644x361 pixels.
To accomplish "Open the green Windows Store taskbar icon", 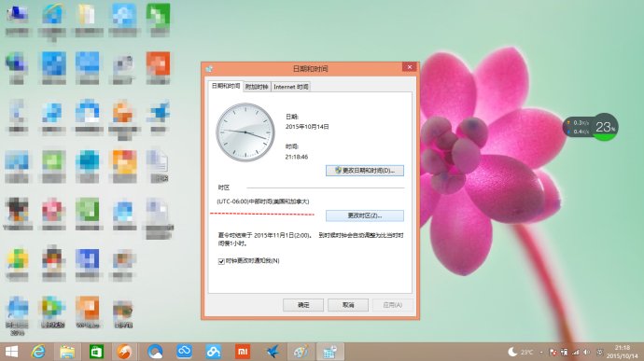I will (96, 352).
